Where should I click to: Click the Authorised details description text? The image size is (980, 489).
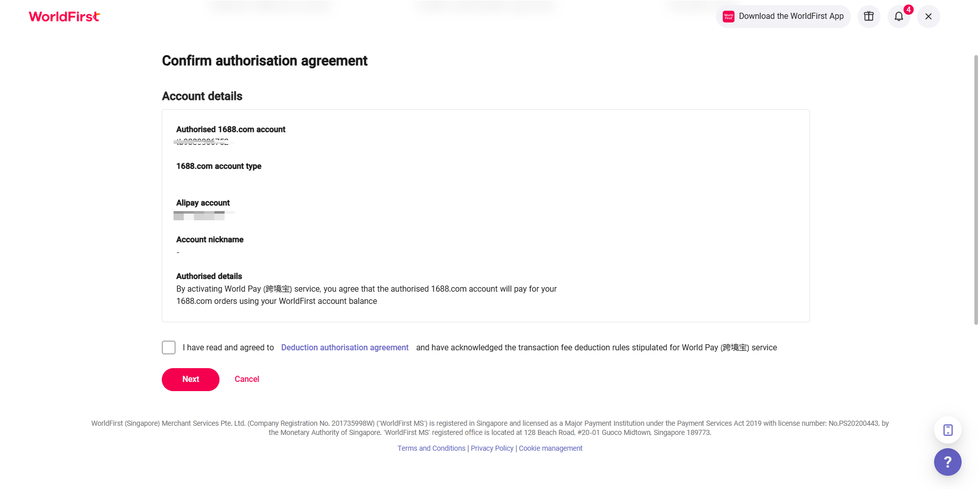point(366,295)
